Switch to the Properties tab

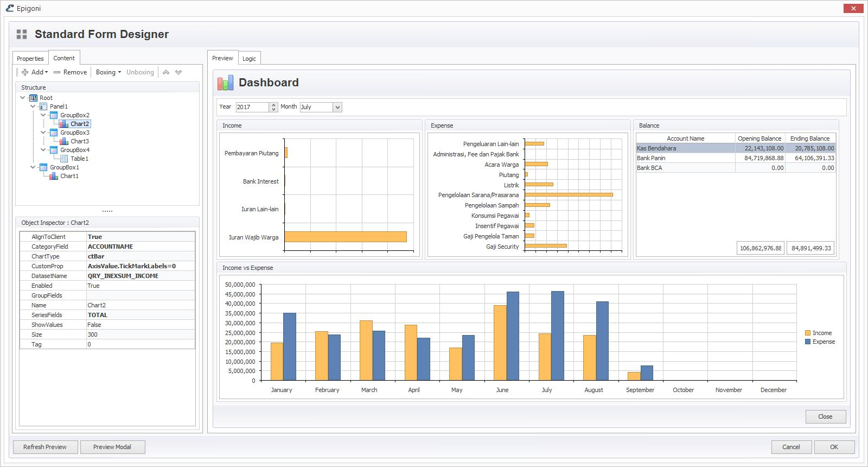coord(30,59)
